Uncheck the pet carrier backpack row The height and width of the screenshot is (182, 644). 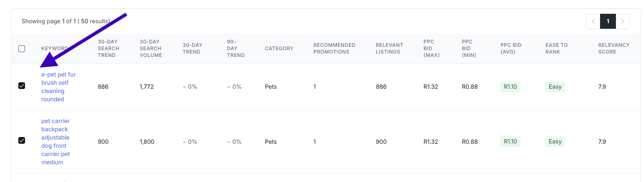point(22,140)
